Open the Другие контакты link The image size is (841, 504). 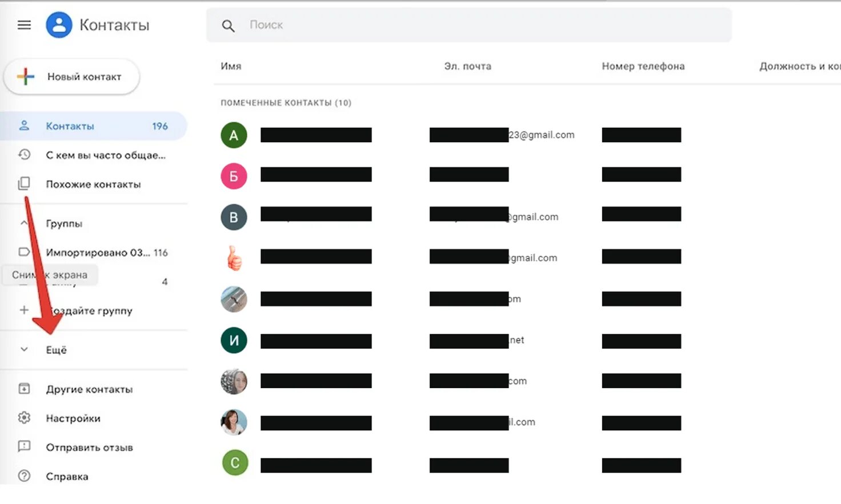[89, 389]
